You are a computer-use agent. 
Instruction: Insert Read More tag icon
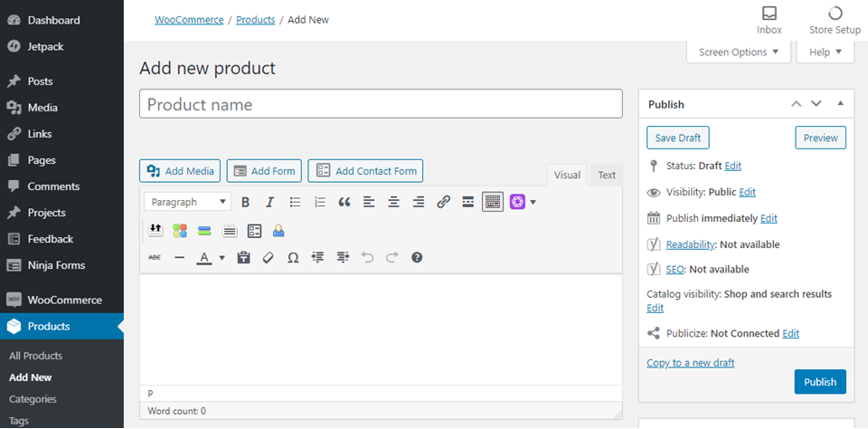tap(467, 203)
